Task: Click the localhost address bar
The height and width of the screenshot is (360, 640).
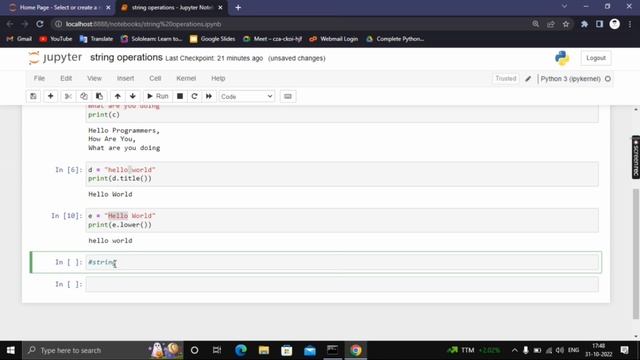Action: [x=286, y=24]
